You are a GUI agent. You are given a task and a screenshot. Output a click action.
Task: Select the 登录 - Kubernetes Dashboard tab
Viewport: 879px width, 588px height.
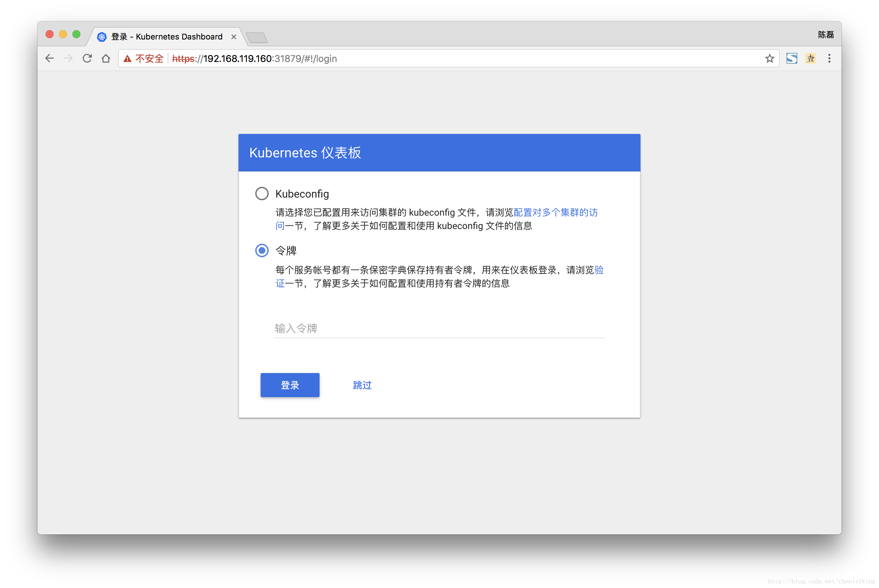click(167, 37)
